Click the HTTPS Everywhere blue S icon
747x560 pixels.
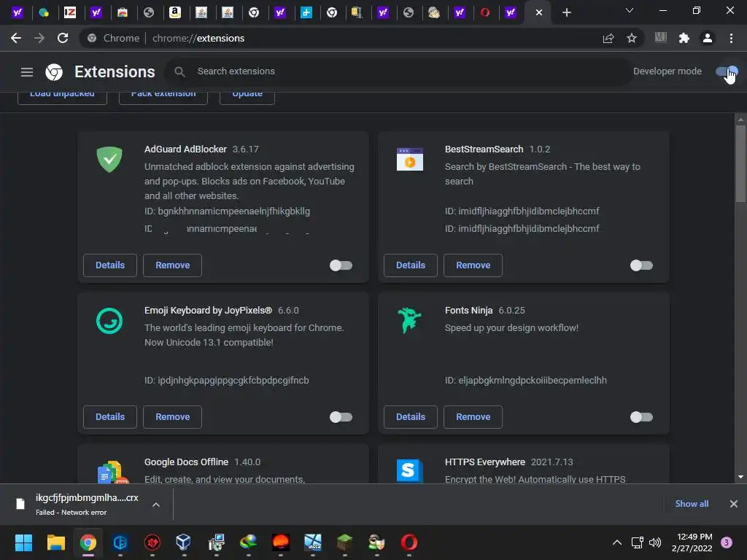click(410, 471)
